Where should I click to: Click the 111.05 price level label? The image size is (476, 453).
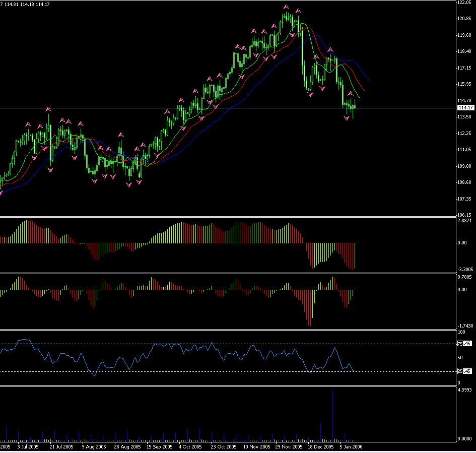(464, 149)
